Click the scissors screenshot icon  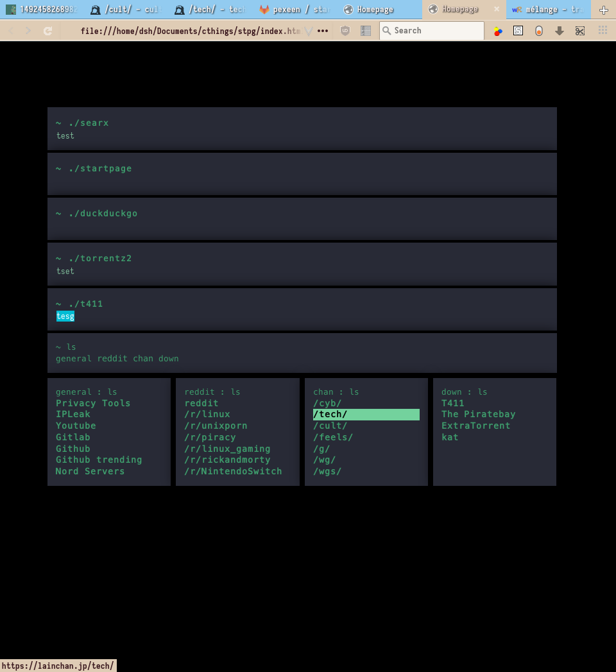pos(580,31)
